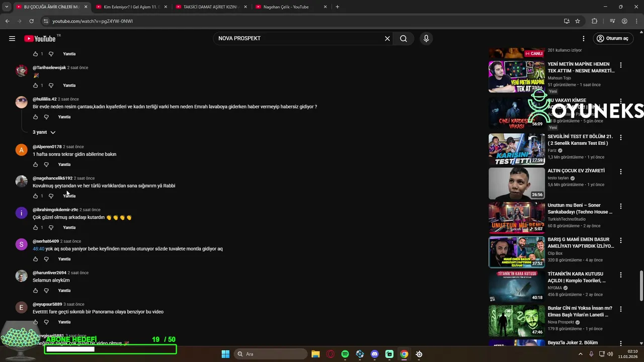Image resolution: width=644 pixels, height=362 pixels.
Task: Open ALTIN ÇOCUK EV ZİYARETİ thumbnail
Action: 517,184
